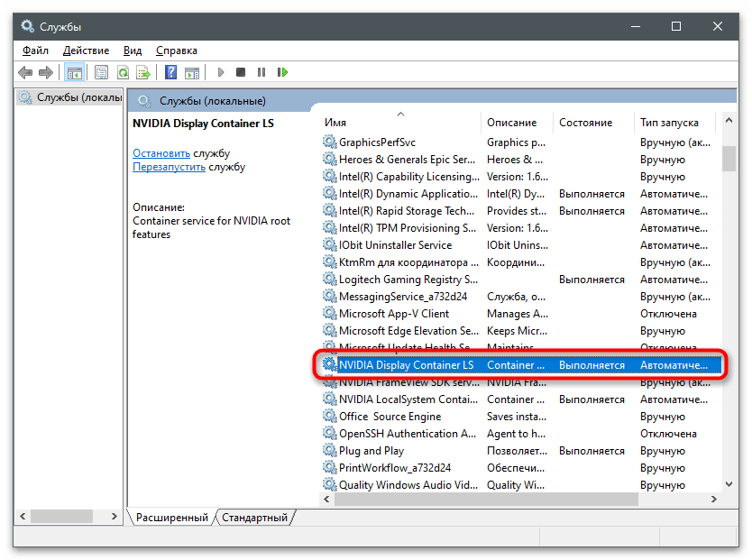Open the Справка menu

(176, 50)
